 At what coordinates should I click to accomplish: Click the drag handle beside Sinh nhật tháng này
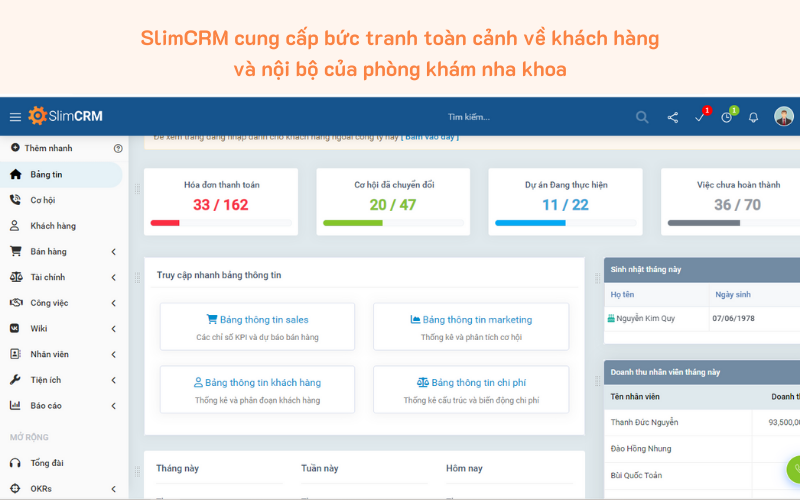[597, 278]
